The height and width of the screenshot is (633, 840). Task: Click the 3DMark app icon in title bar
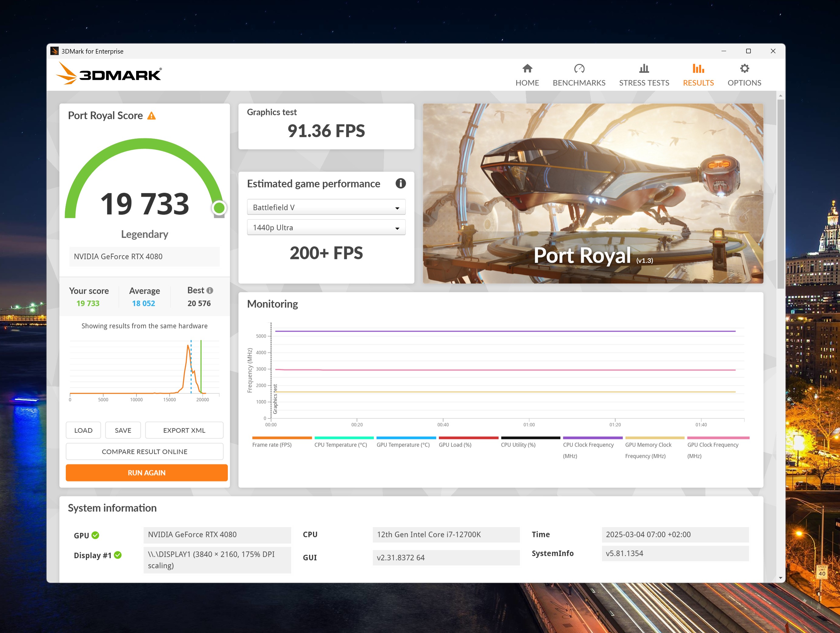pos(54,51)
